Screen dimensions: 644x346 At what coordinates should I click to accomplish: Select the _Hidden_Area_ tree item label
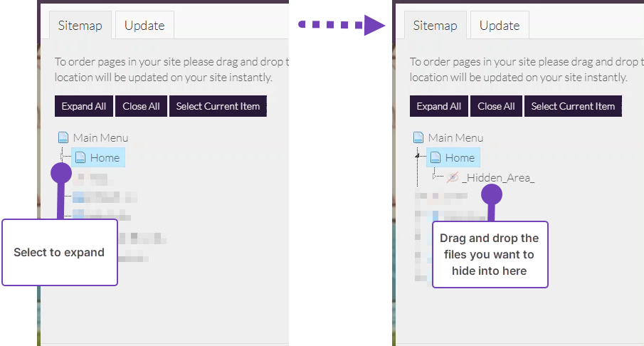pos(498,178)
